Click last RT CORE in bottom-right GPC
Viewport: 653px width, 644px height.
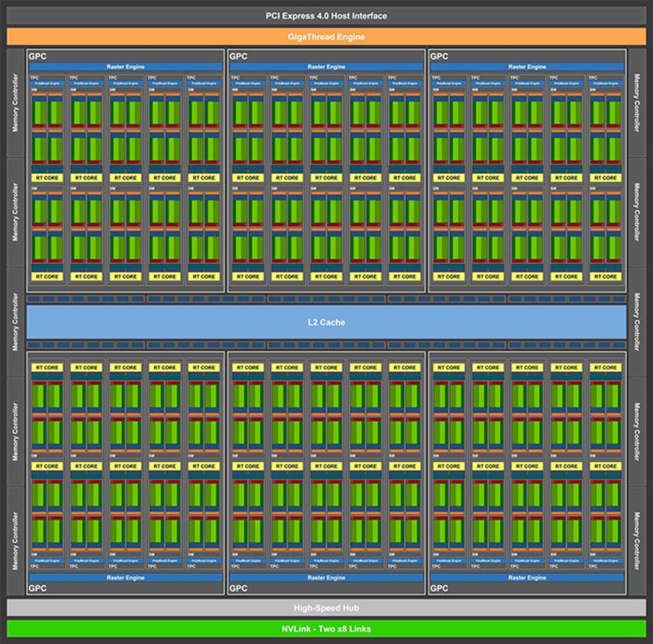click(606, 466)
